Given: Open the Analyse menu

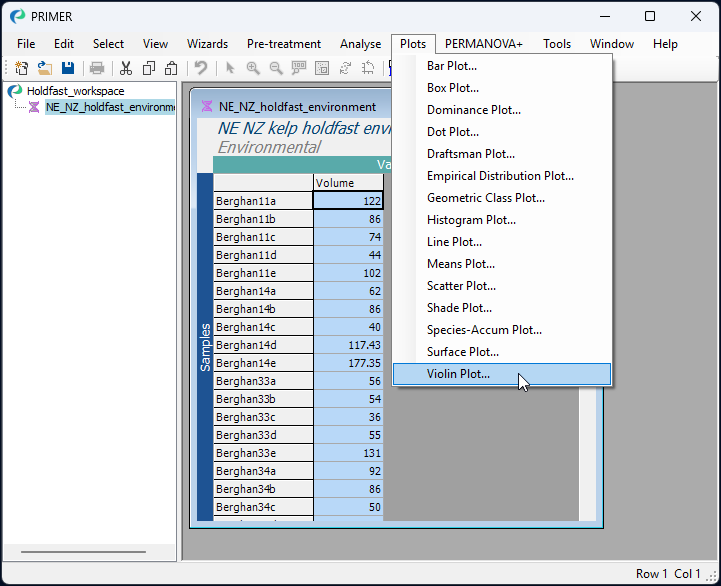Looking at the screenshot, I should click(360, 44).
